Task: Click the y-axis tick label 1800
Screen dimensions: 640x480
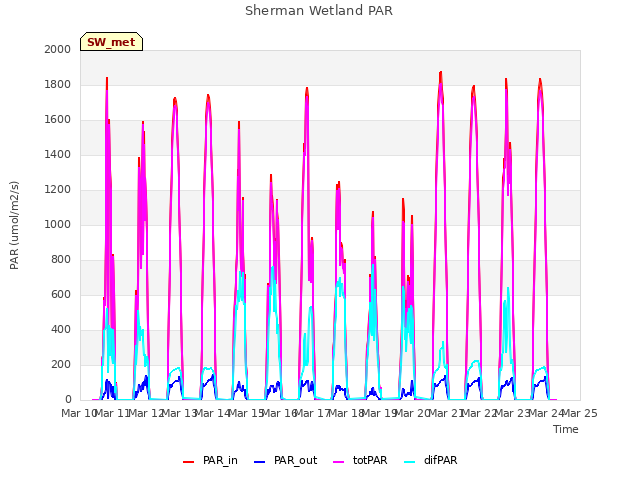Action: (x=58, y=84)
